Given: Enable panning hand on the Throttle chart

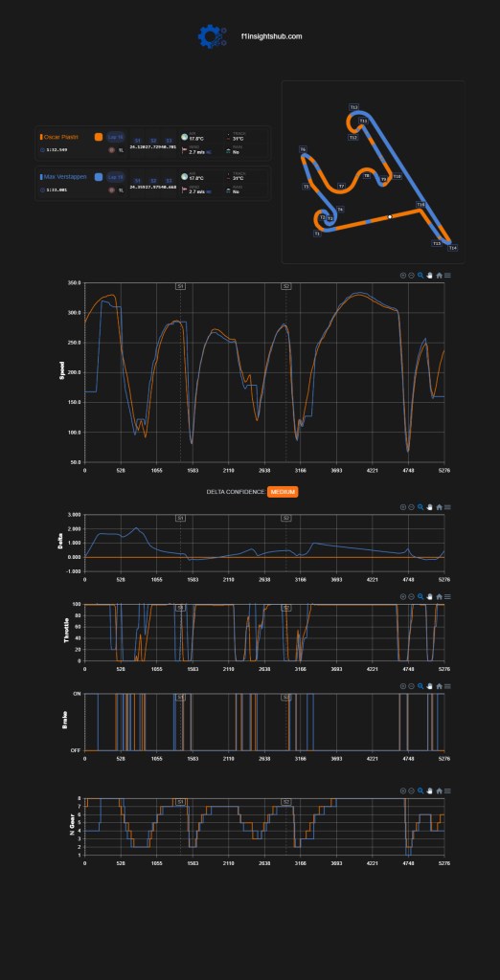Looking at the screenshot, I should click(x=429, y=597).
